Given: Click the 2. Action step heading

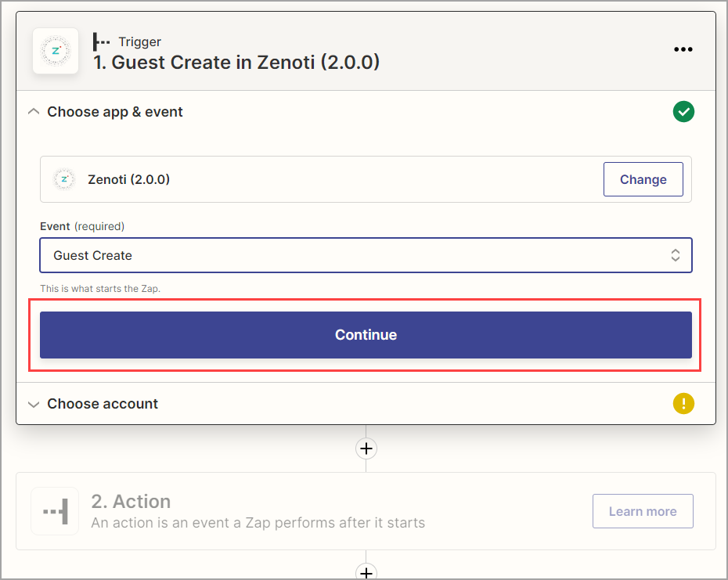Looking at the screenshot, I should (131, 502).
